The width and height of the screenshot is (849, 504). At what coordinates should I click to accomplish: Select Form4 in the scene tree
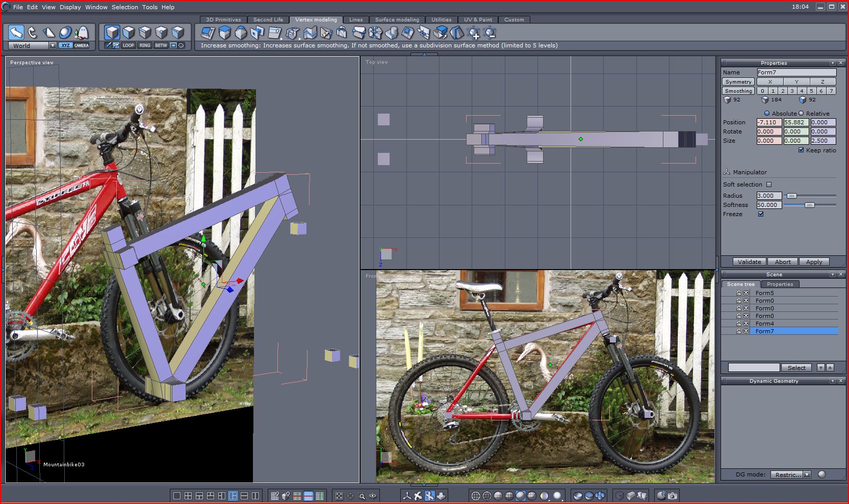(x=794, y=324)
